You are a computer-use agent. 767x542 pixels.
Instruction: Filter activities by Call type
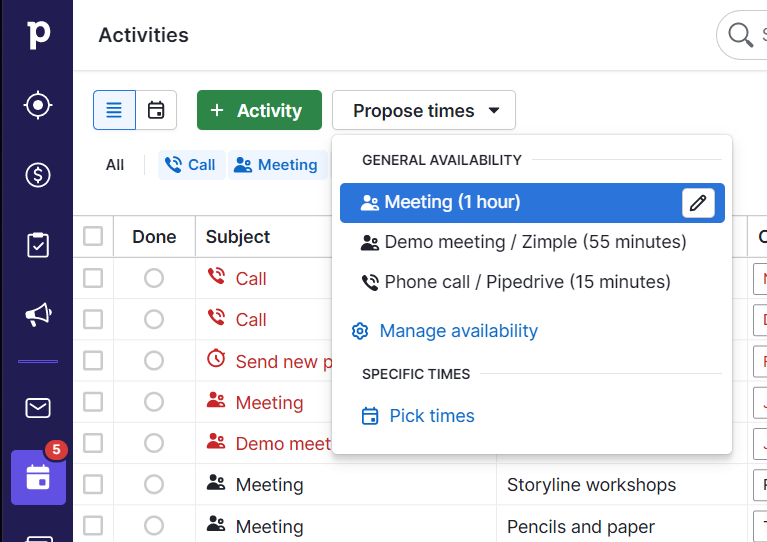191,165
